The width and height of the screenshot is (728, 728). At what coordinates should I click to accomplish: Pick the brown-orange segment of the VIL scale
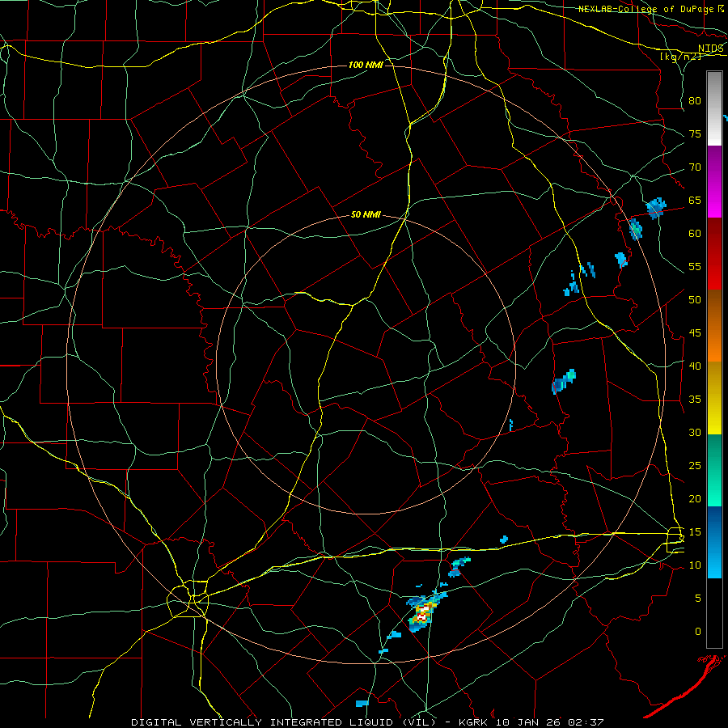[x=714, y=326]
